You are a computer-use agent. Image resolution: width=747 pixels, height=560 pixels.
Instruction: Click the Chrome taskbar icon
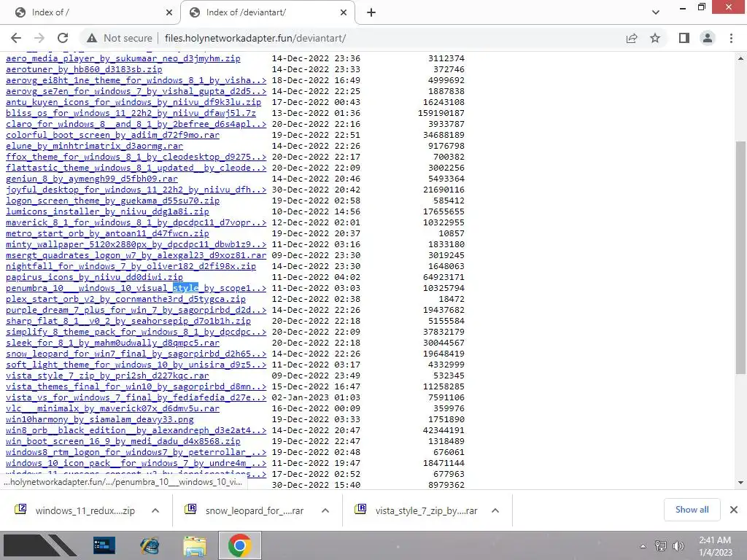tap(240, 545)
